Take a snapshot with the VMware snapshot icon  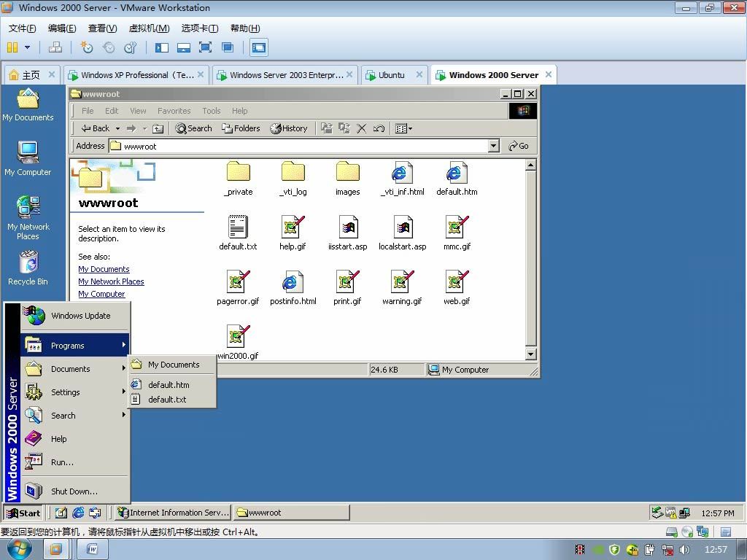pos(86,47)
